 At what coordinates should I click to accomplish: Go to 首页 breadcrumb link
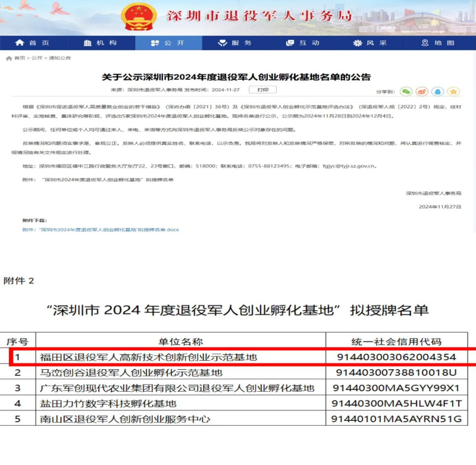tap(20, 58)
